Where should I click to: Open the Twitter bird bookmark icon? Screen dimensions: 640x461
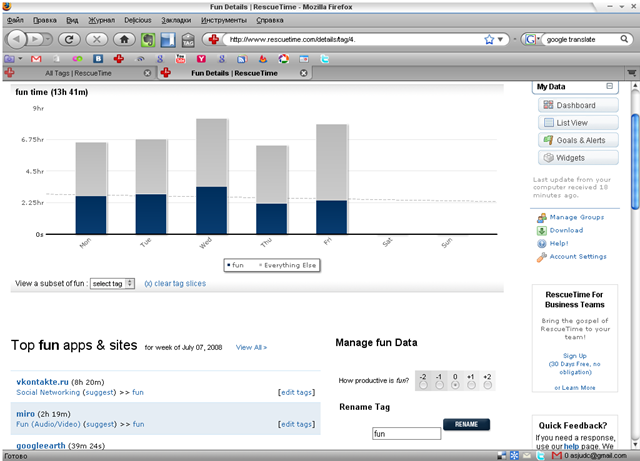tap(324, 59)
